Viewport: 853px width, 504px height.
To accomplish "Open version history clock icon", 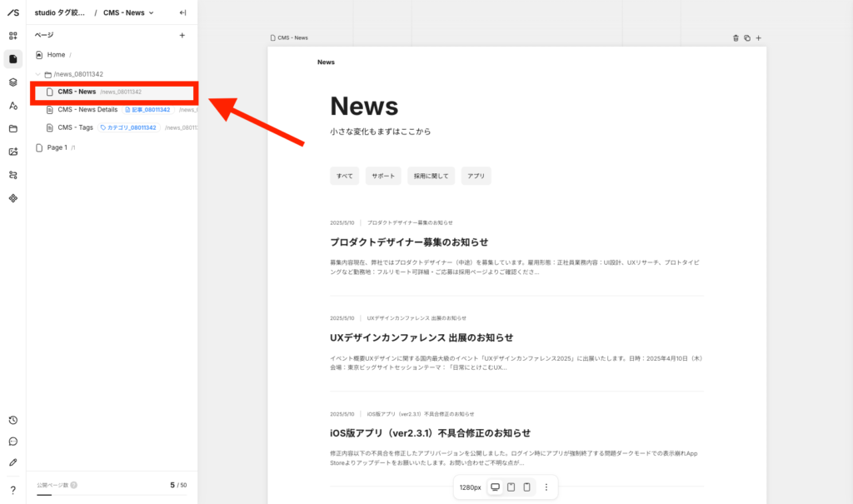I will tap(12, 420).
